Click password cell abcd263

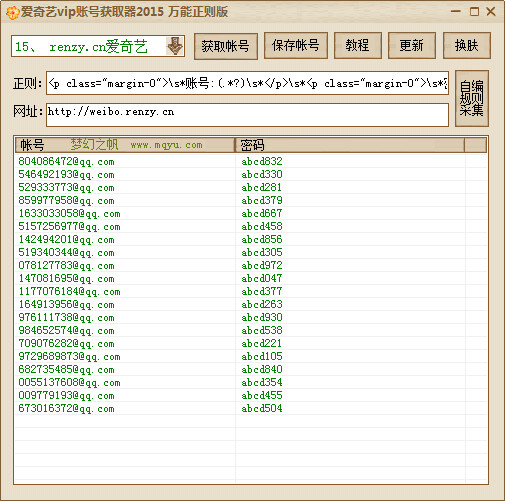click(x=262, y=304)
